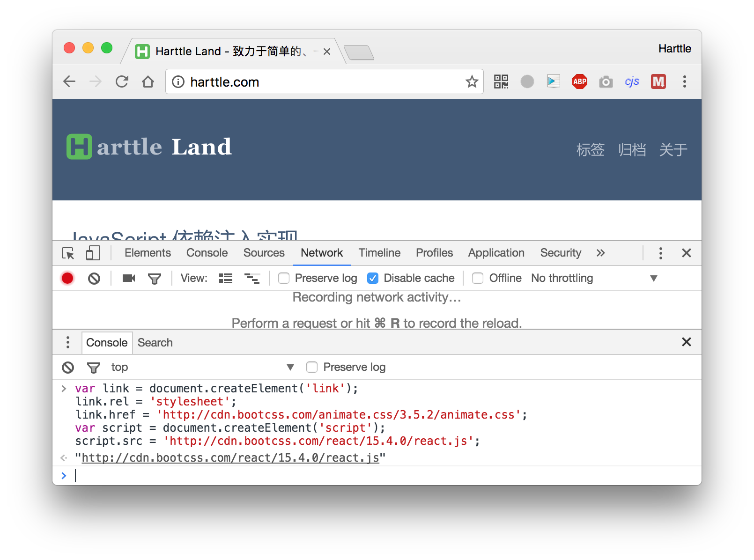Expand hidden DevTools panels with the chevron
This screenshot has height=560, width=754.
point(601,253)
